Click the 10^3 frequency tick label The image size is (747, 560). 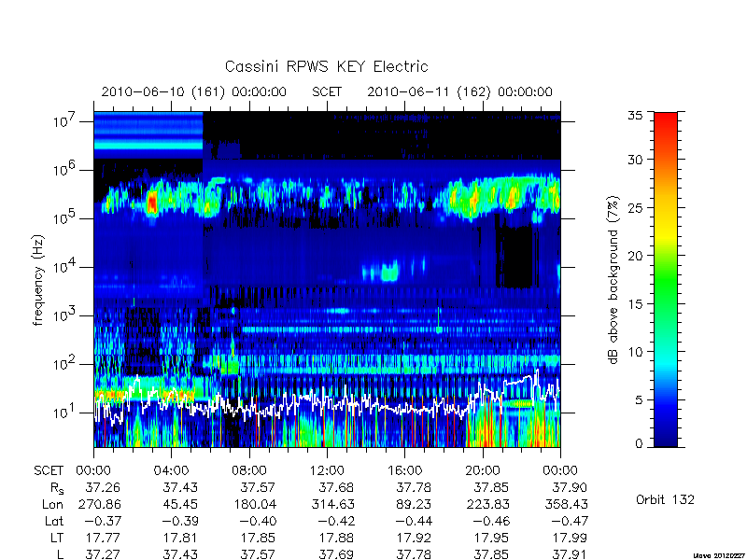click(x=63, y=315)
